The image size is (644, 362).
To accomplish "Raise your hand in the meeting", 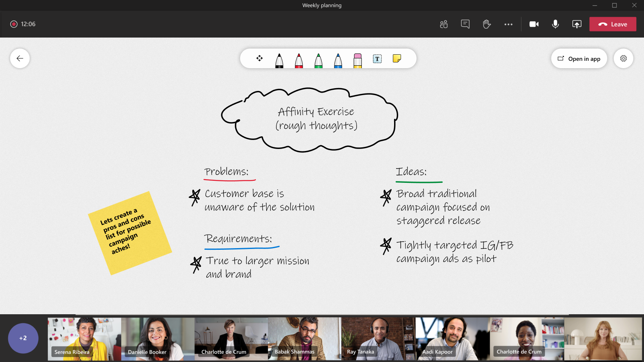I will [x=487, y=24].
